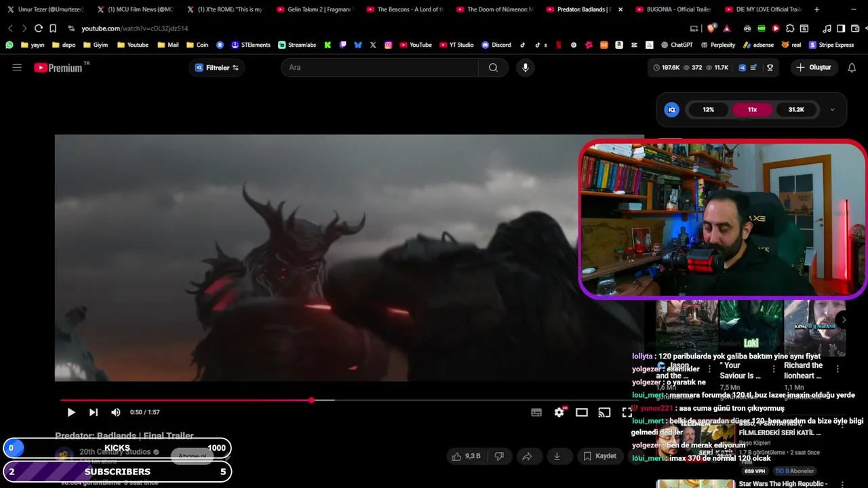The image size is (868, 488).
Task: Click the YouTube search field Ara
Action: pos(380,67)
